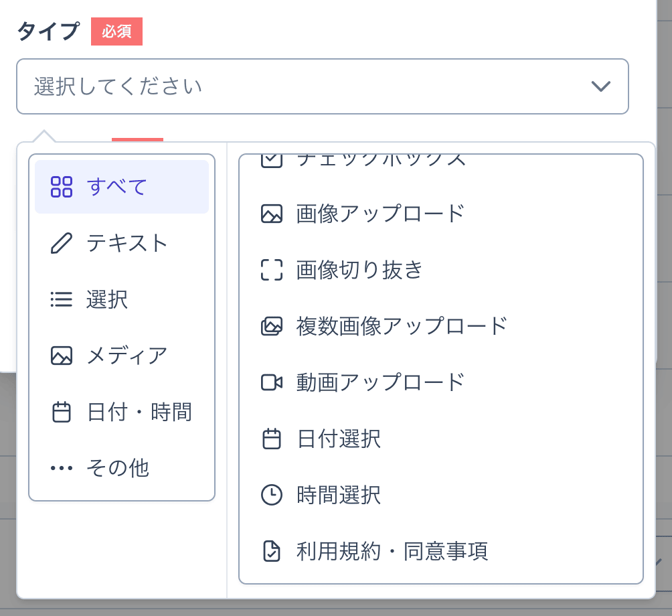Select the テキスト category
672x616 pixels.
click(122, 243)
